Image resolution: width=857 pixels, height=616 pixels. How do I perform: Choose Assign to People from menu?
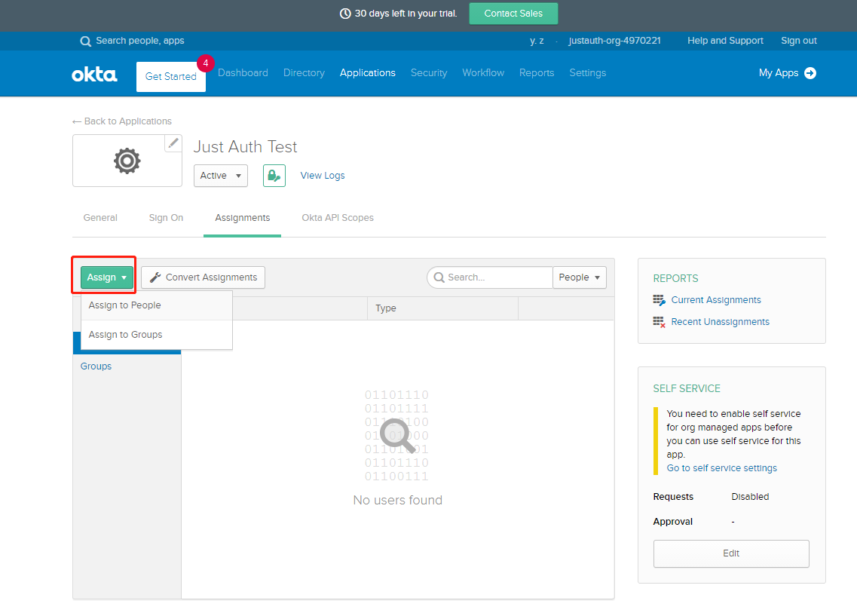click(x=157, y=305)
